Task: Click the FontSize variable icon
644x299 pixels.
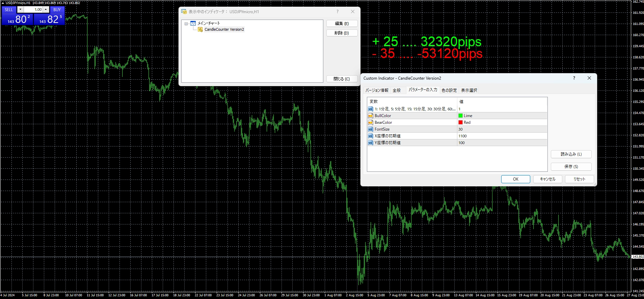Action: pos(371,129)
